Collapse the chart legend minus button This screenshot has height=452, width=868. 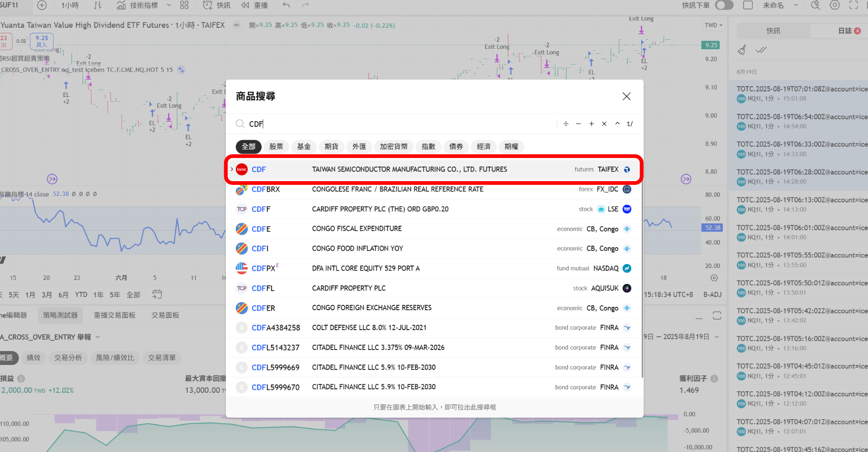point(237,25)
